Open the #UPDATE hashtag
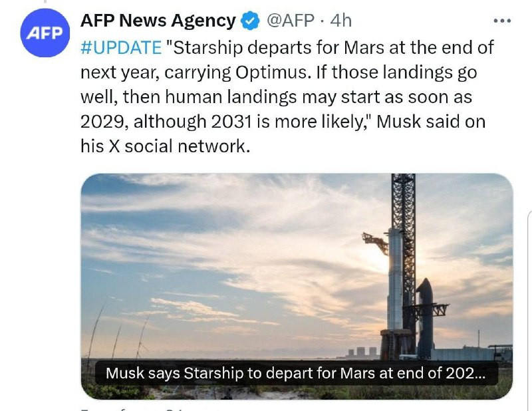The width and height of the screenshot is (532, 411). 121,48
